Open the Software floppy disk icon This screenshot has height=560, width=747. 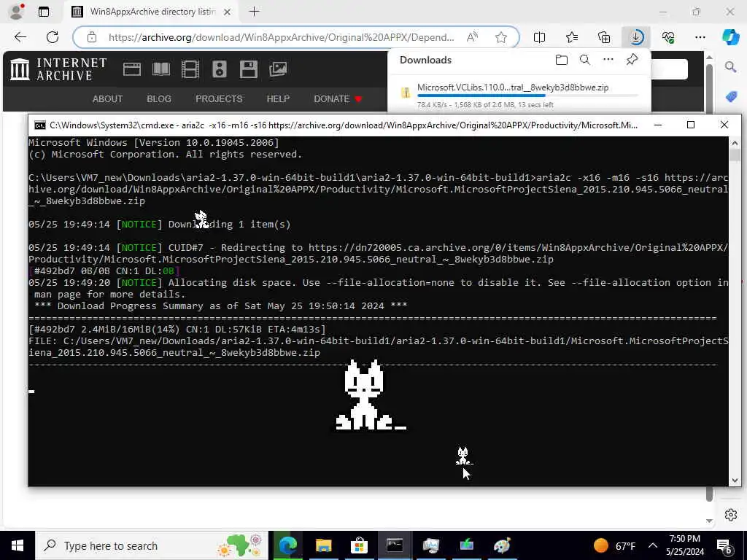249,69
